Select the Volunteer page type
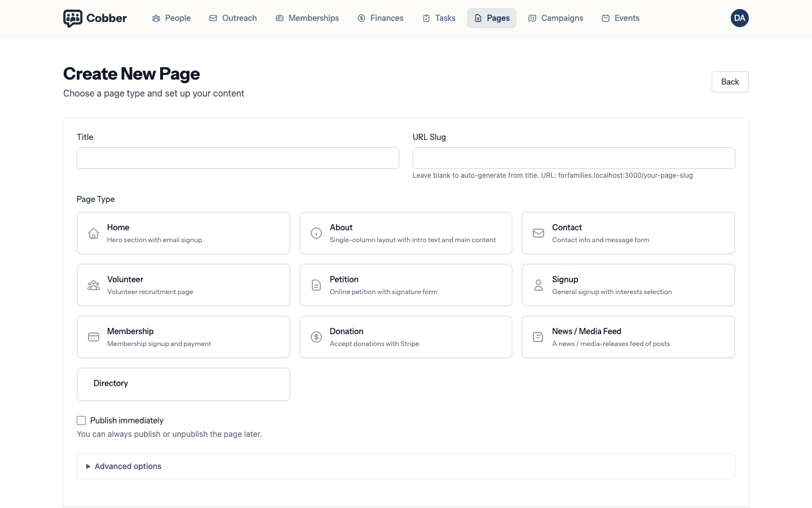This screenshot has height=508, width=812. tap(183, 285)
